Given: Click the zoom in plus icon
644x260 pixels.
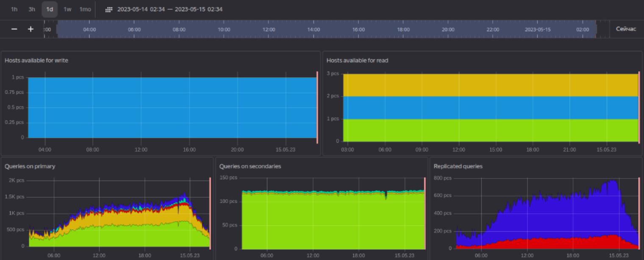Looking at the screenshot, I should [x=31, y=29].
